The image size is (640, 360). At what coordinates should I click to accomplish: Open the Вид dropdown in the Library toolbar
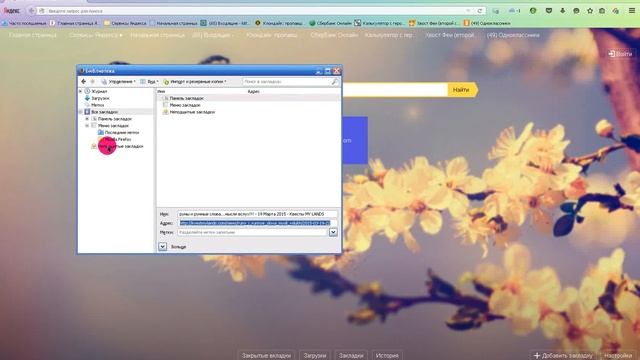click(149, 82)
